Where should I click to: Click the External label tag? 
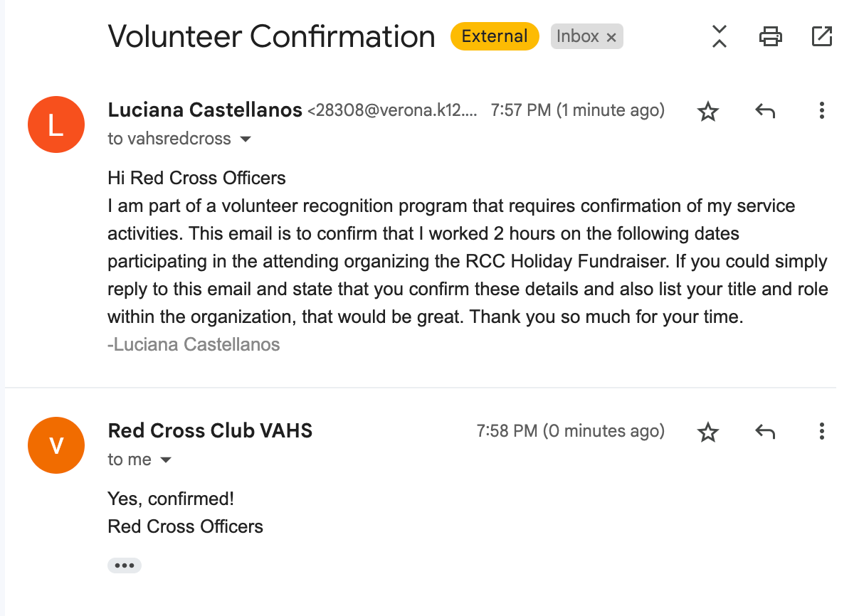[x=495, y=36]
